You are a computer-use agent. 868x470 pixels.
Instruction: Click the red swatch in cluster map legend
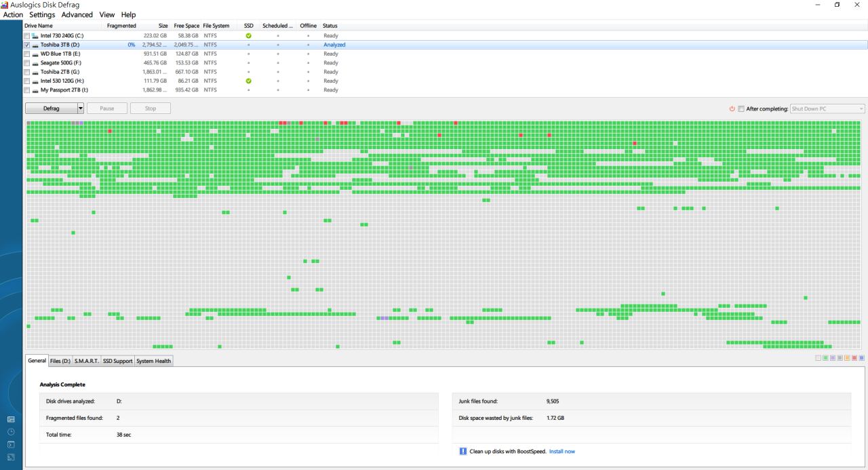(x=854, y=357)
